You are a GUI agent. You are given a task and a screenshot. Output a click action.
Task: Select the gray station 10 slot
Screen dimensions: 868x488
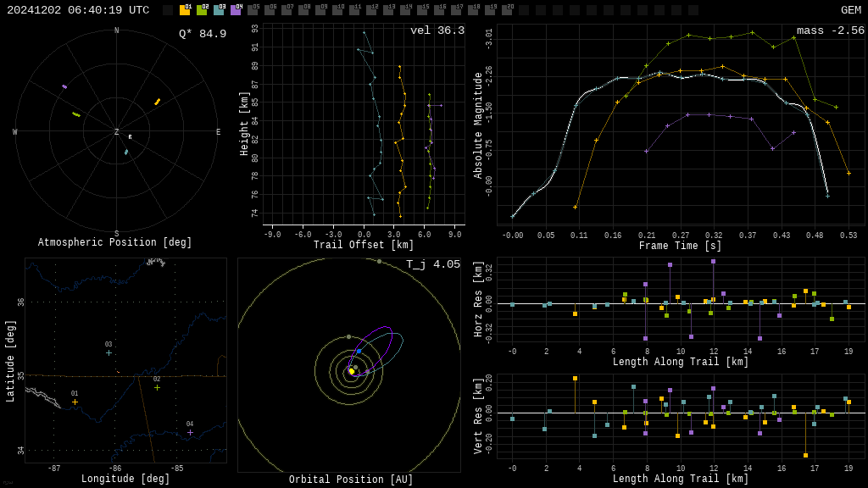pos(337,10)
